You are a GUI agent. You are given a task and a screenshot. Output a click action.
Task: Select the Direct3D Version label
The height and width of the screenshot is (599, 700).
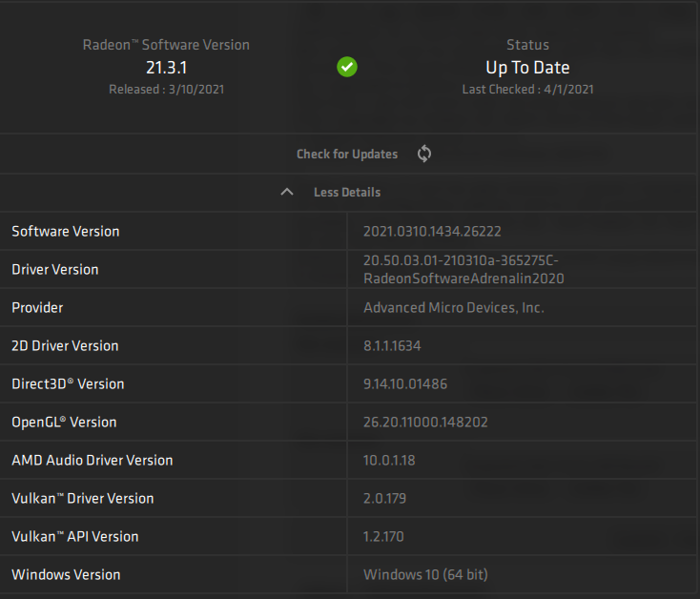click(68, 383)
